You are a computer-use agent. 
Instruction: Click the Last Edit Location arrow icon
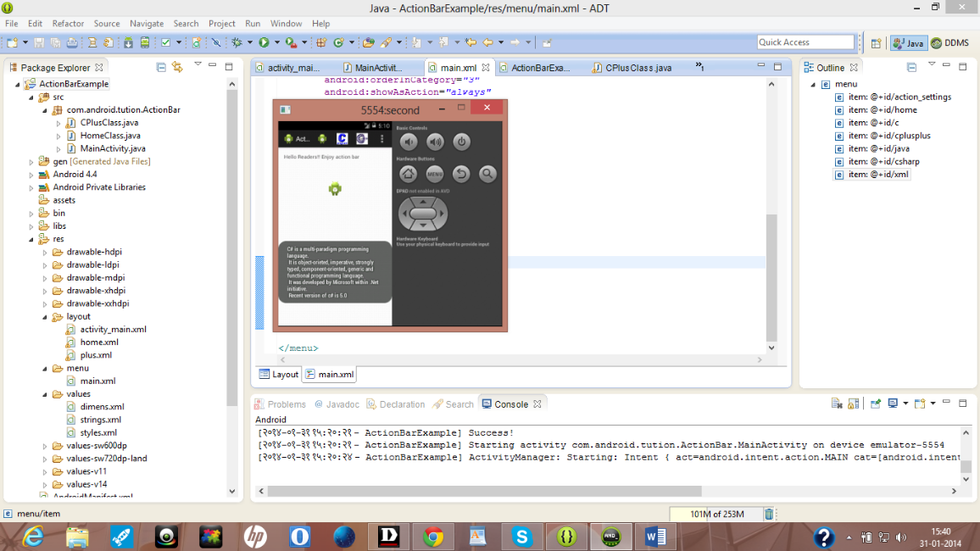click(471, 42)
